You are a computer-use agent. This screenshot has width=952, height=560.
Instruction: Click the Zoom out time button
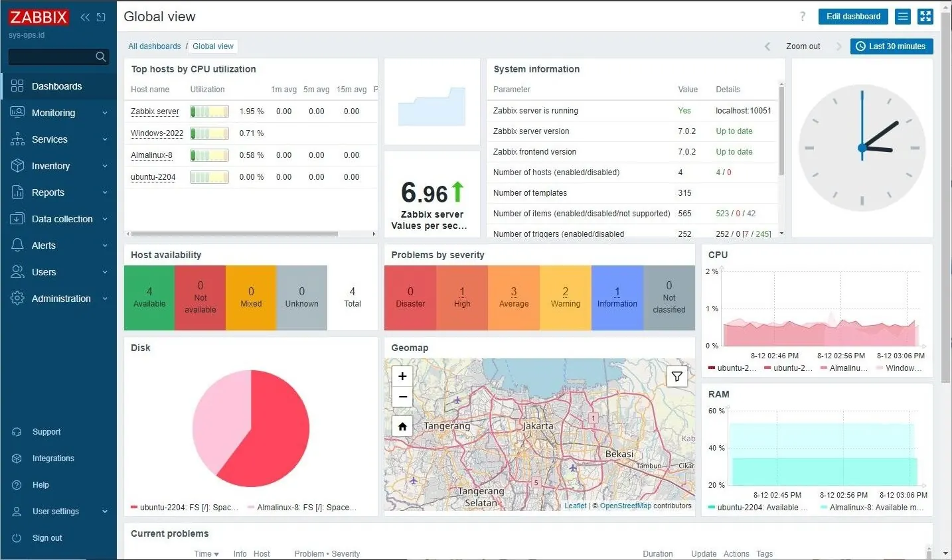[803, 46]
